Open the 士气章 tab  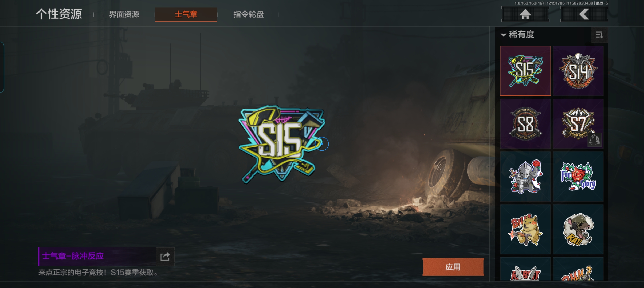(x=186, y=14)
